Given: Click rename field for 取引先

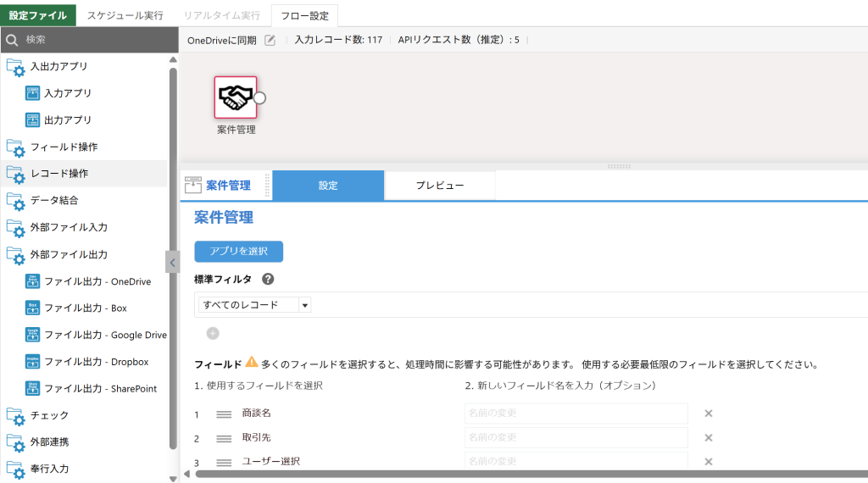Looking at the screenshot, I should coord(576,437).
